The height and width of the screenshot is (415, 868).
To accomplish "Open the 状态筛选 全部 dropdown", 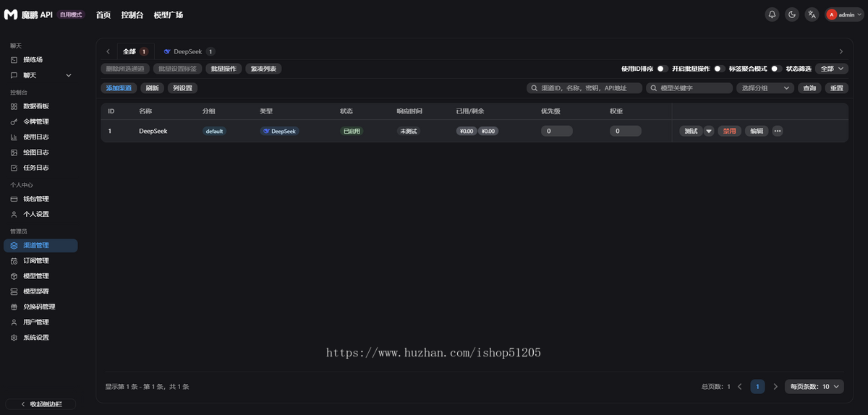I will tap(832, 69).
